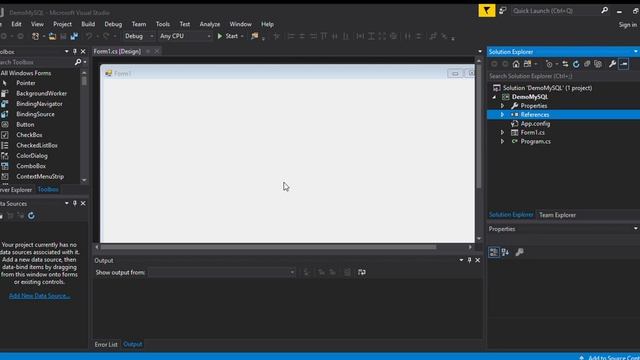Open the Project menu
Viewport: 640px width, 360px height.
point(62,24)
